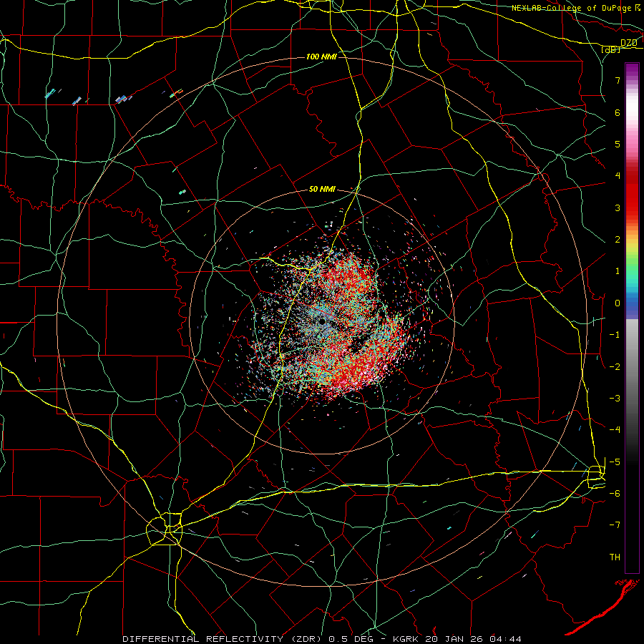This screenshot has width=644, height=644.
Task: Click the "-5" value on the color scale
Action: click(x=615, y=462)
